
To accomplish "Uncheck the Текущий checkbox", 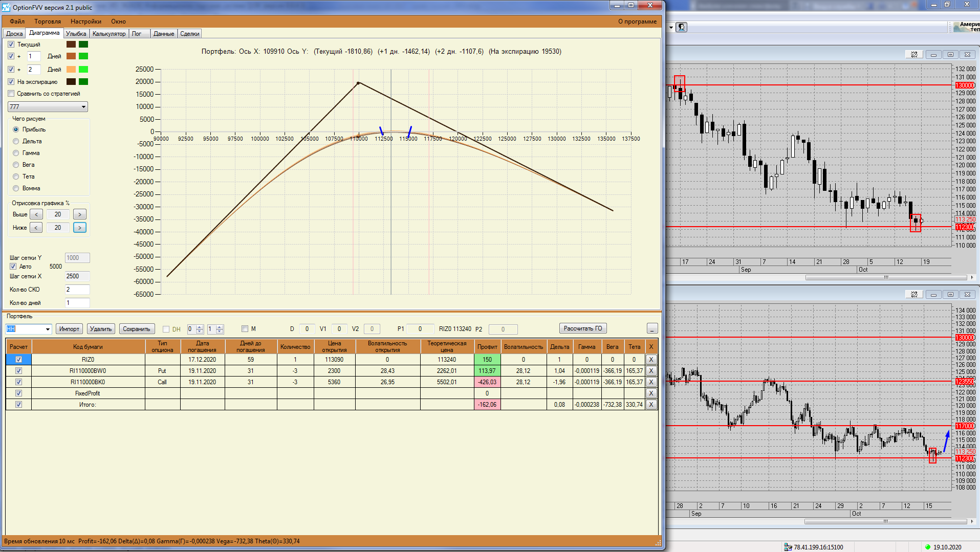I will pyautogui.click(x=11, y=45).
